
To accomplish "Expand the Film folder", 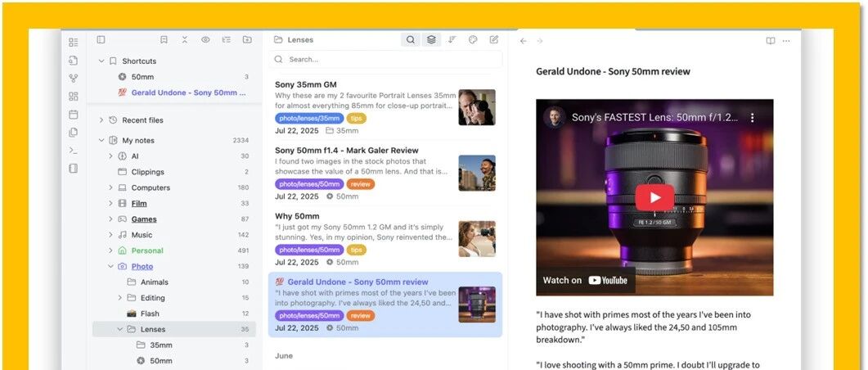I will coord(110,204).
